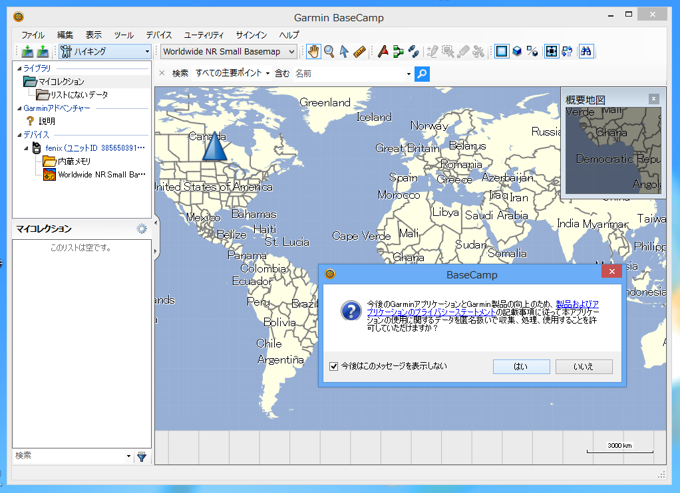Close the 概要地図 overview map panel
This screenshot has height=493, width=680.
654,98
